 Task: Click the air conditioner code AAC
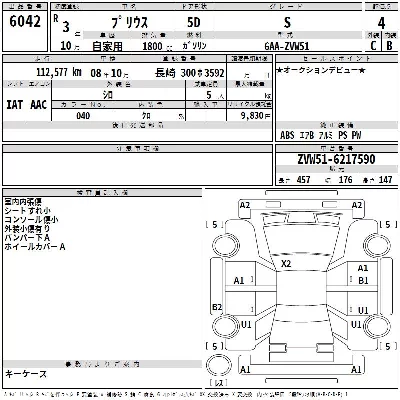coord(38,105)
